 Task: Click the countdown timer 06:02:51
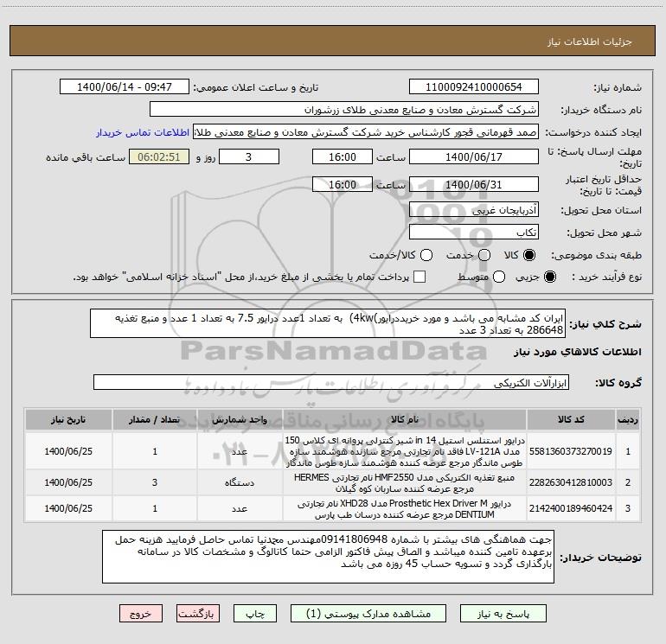pos(159,156)
